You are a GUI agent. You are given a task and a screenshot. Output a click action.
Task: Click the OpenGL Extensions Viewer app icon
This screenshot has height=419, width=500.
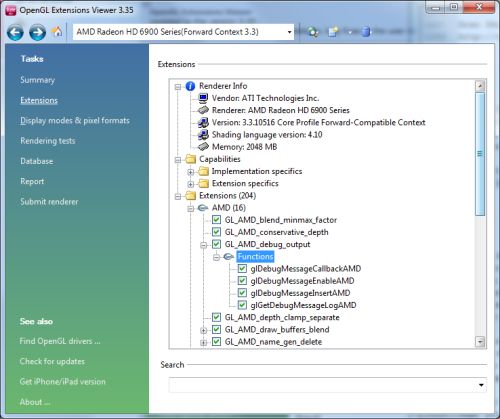(x=11, y=10)
